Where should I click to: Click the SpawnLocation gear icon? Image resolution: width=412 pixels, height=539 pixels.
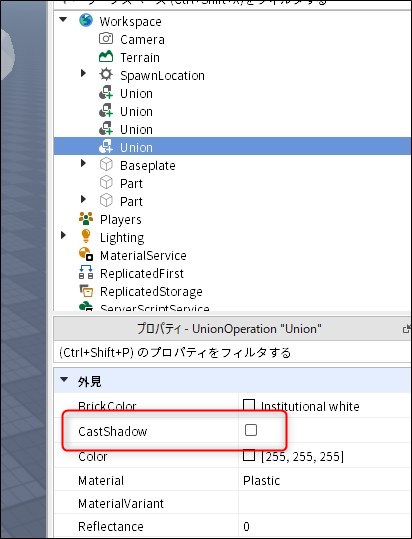[106, 74]
